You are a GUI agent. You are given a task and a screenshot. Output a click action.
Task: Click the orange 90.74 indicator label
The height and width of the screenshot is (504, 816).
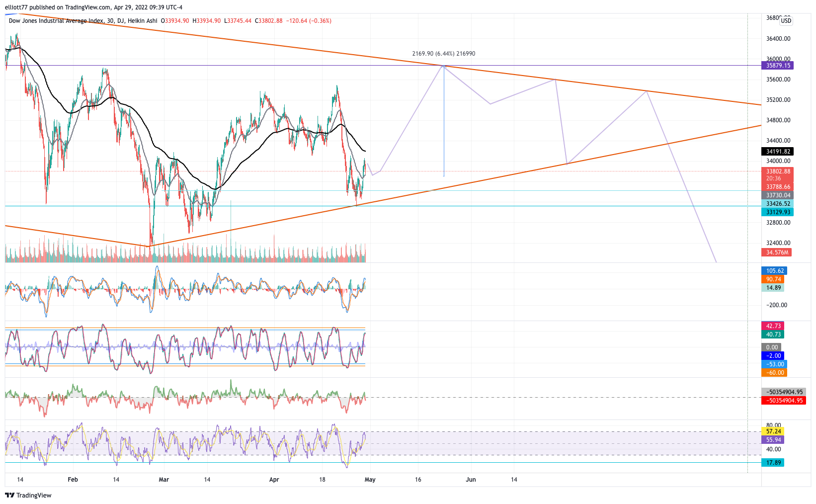coord(773,279)
